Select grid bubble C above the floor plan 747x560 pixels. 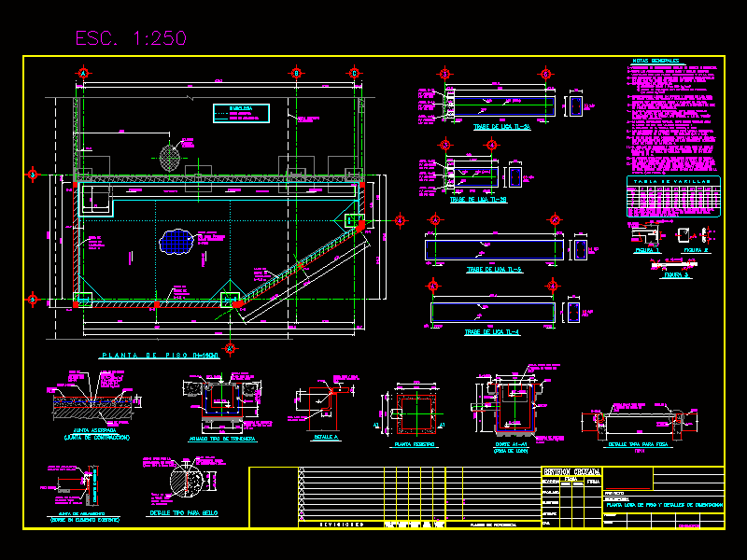tap(354, 73)
